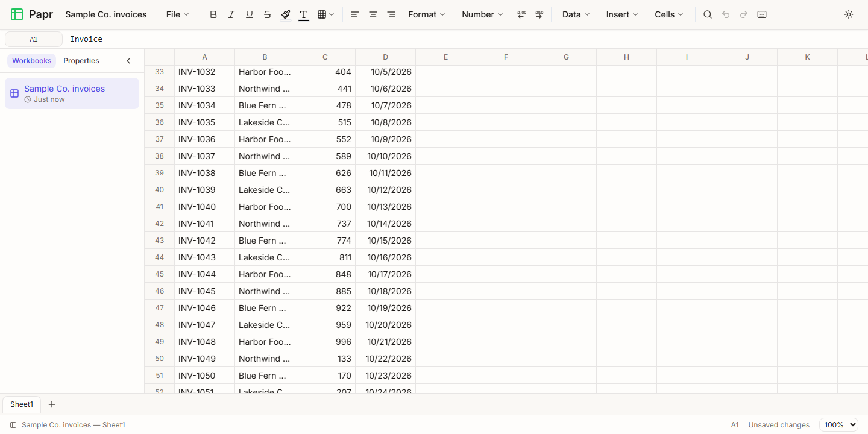Toggle light/dark theme
This screenshot has width=868, height=434.
point(849,14)
